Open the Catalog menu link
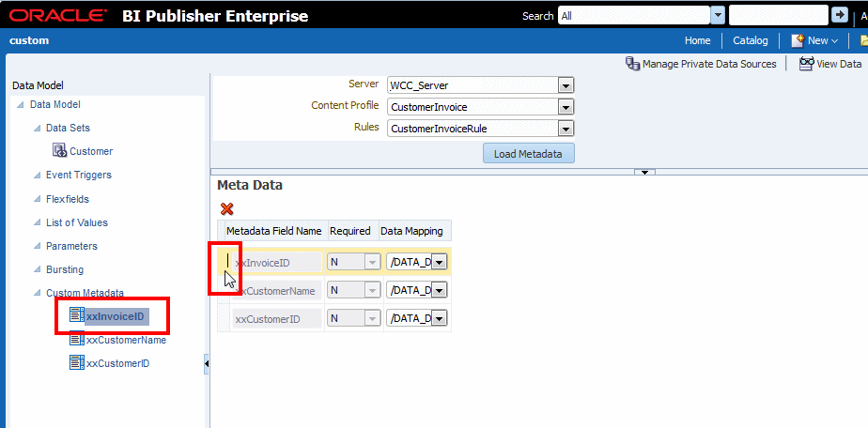This screenshot has height=428, width=868. (750, 40)
